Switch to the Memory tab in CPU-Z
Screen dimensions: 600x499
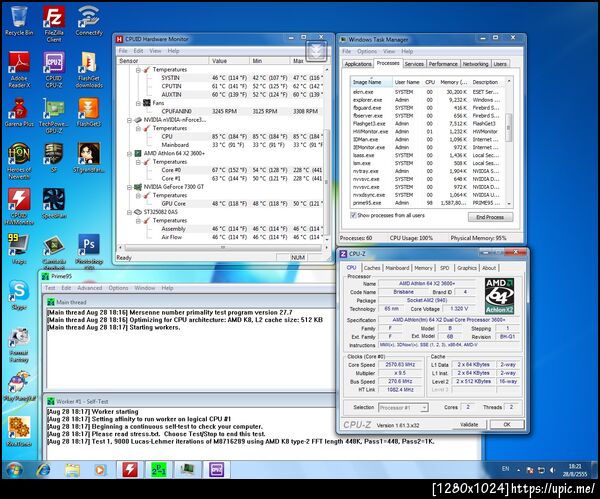[x=423, y=268]
